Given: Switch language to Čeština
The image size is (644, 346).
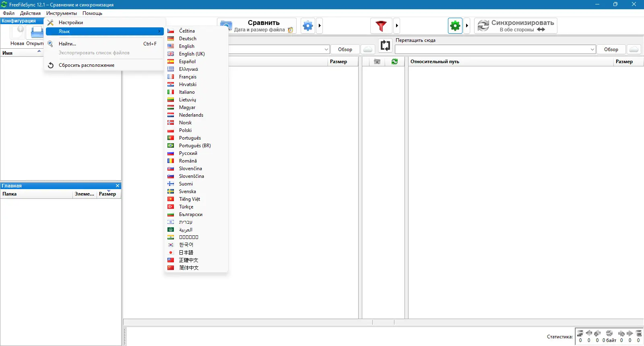Looking at the screenshot, I should tap(196, 31).
